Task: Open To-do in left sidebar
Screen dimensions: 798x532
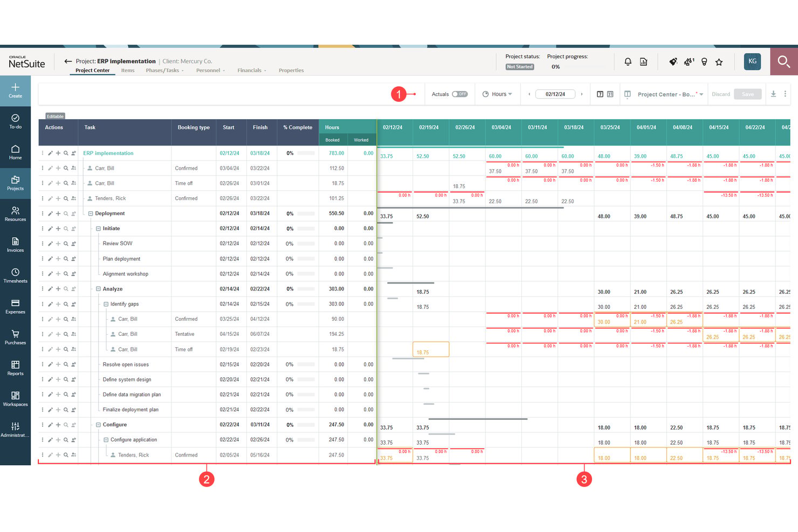Action: [15, 121]
